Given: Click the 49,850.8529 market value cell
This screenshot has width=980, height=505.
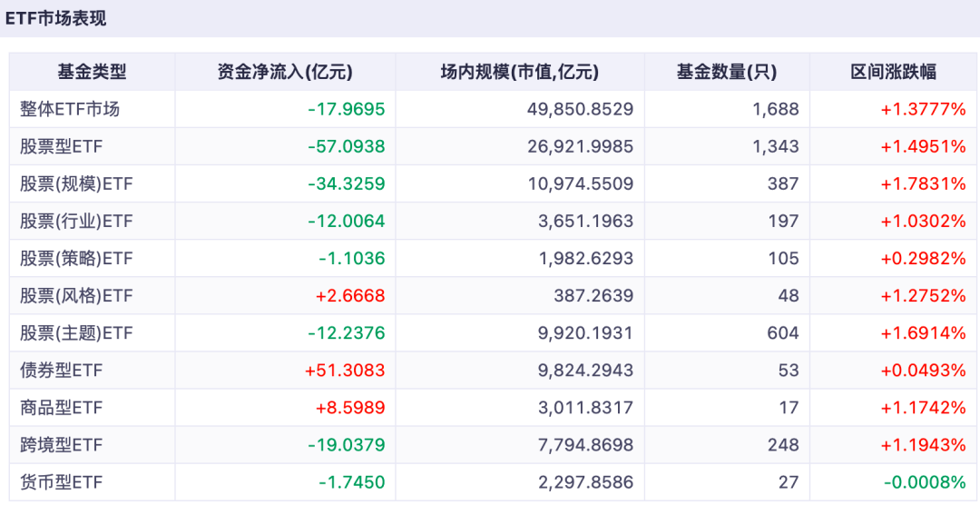Looking at the screenshot, I should click(579, 110).
